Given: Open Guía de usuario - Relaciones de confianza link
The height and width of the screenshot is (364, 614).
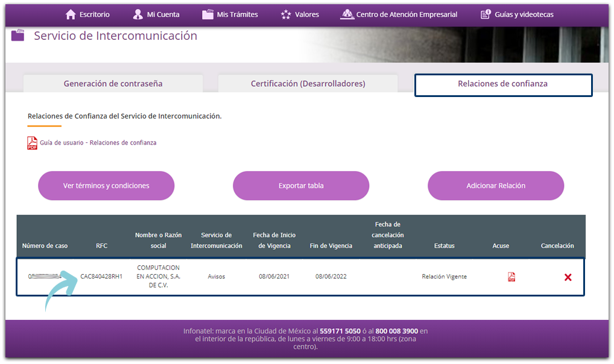Looking at the screenshot, I should pos(98,143).
